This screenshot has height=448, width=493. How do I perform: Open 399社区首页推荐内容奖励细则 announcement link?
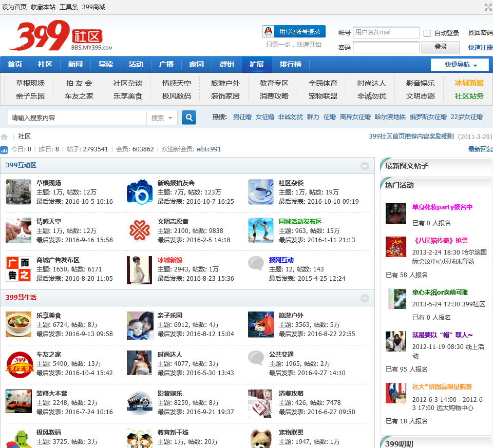tap(411, 137)
